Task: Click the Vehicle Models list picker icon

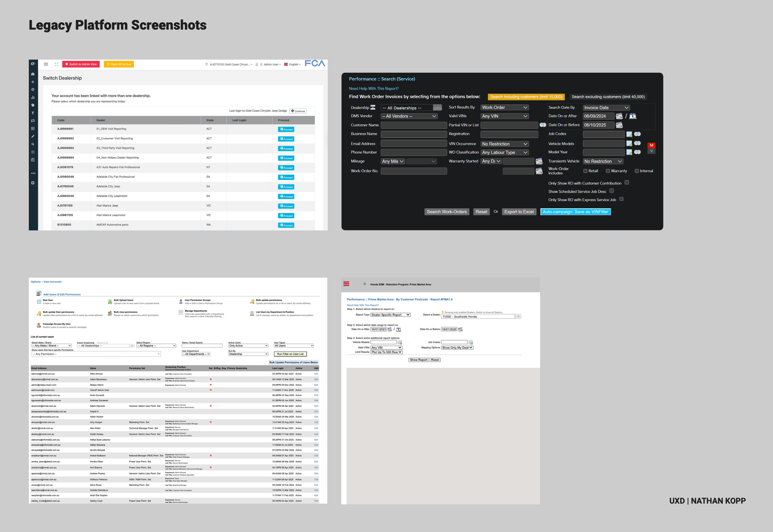Action: (629, 144)
